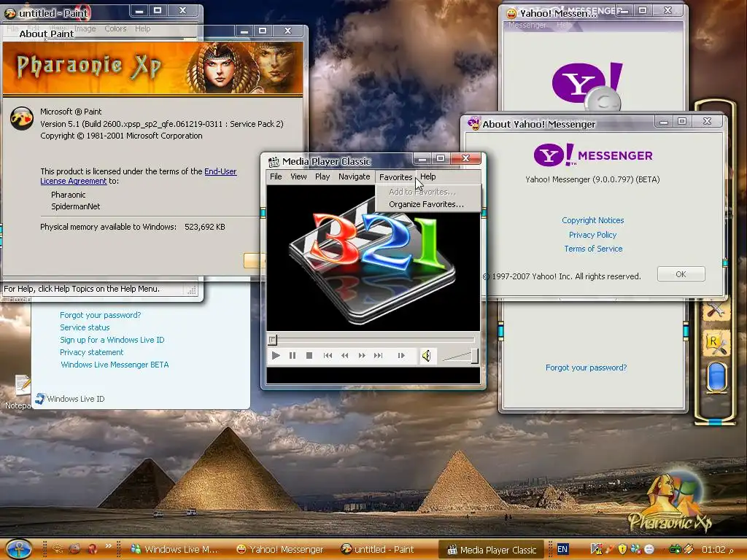Expand Quick Launch overflow chevron
Screen dimensions: 747x560
pos(109,546)
